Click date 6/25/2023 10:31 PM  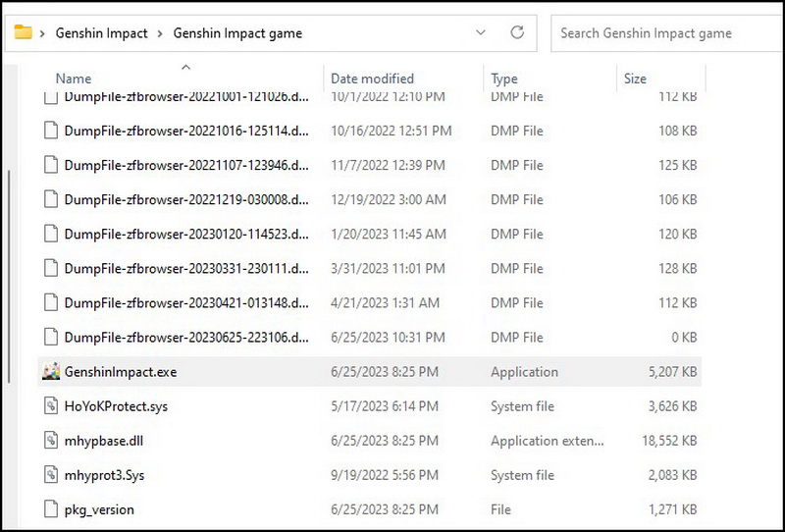point(388,337)
